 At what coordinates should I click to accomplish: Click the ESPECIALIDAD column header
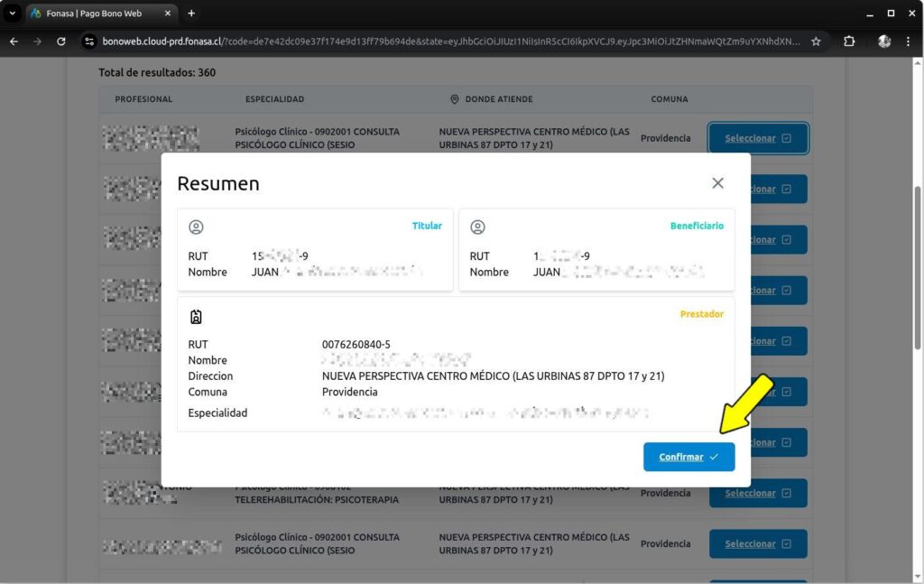point(274,99)
